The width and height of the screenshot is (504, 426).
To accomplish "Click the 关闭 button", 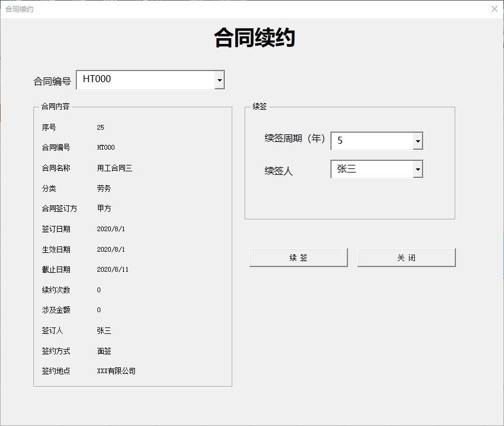I will [x=406, y=258].
